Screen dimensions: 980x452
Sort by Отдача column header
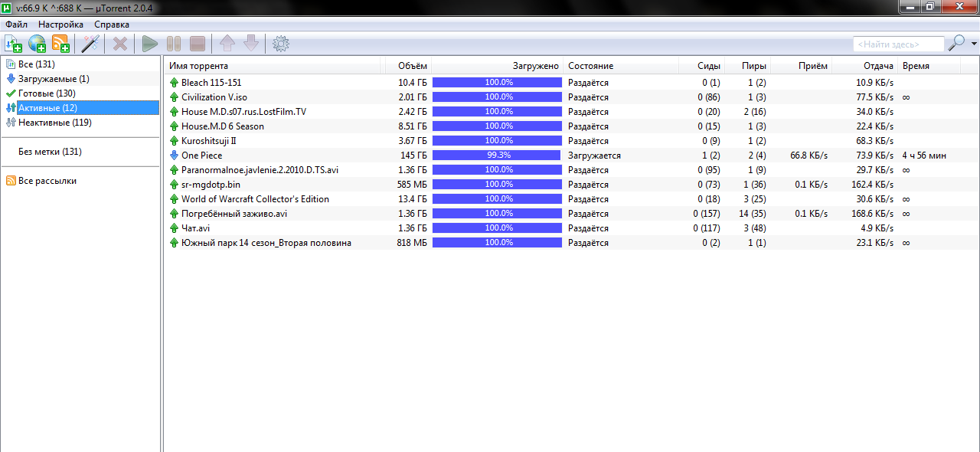pyautogui.click(x=865, y=66)
